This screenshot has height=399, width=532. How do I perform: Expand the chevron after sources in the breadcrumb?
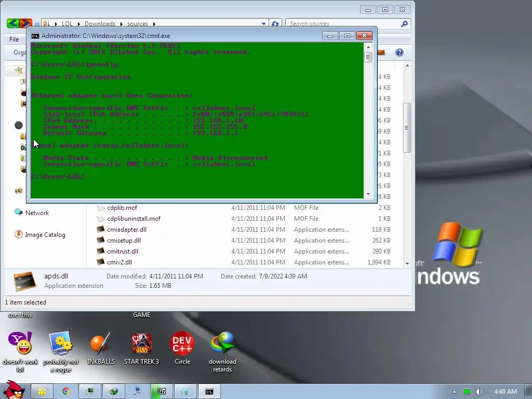pyautogui.click(x=154, y=24)
